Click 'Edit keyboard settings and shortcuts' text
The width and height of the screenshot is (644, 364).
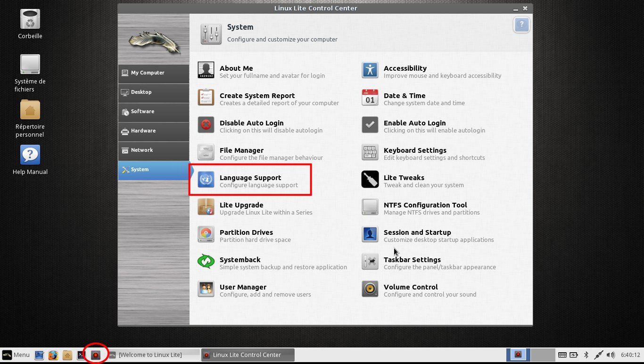coord(434,158)
